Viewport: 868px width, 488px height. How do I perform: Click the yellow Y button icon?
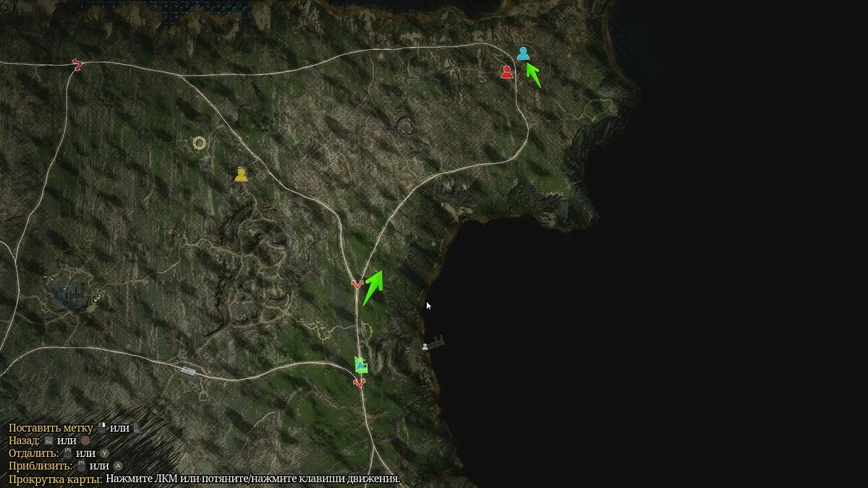[104, 453]
